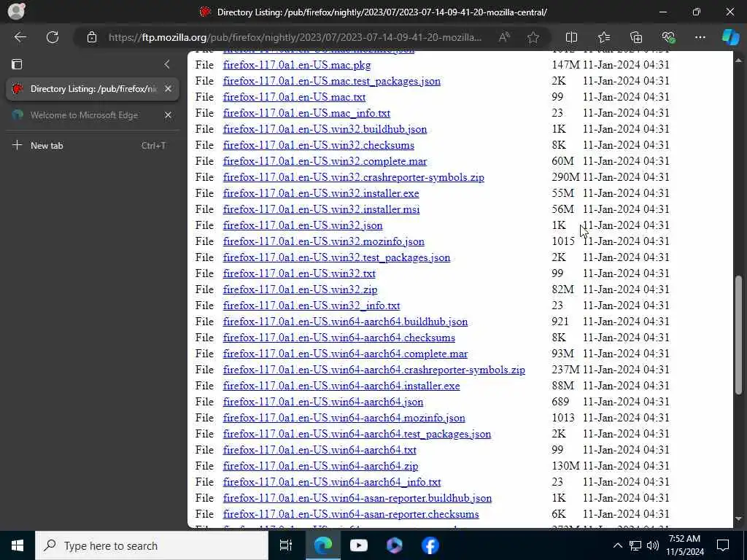Download win32.installer.exe file
This screenshot has height=560, width=747.
click(321, 193)
